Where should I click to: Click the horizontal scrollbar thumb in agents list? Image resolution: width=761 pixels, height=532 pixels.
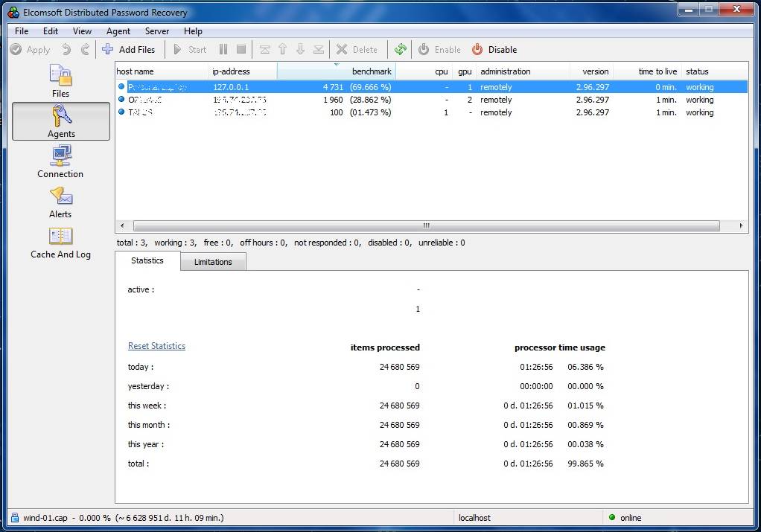point(427,225)
